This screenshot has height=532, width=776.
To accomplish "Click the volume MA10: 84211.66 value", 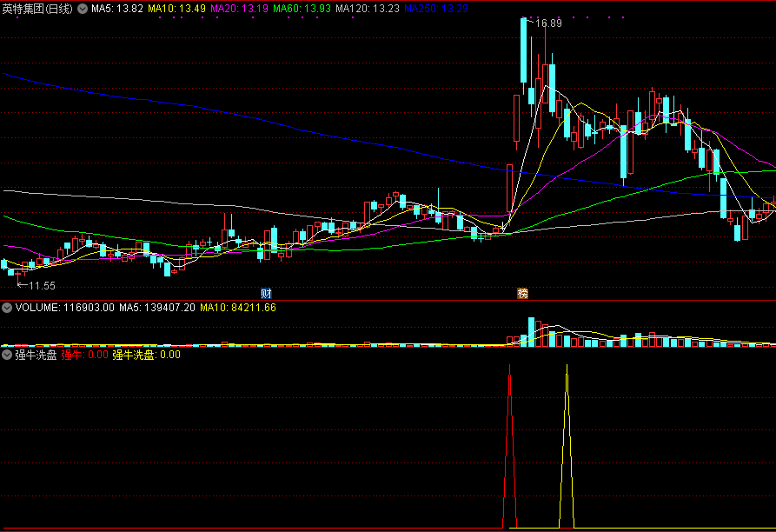I will click(238, 308).
